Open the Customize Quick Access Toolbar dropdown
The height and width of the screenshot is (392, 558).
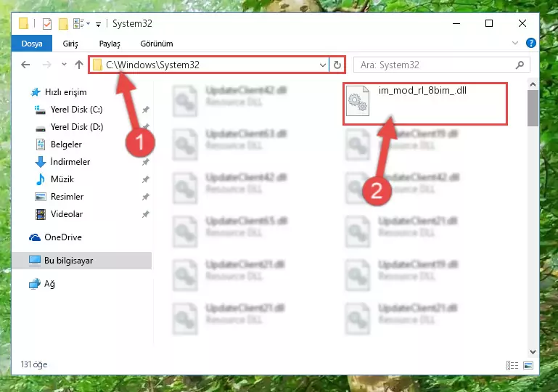[98, 24]
